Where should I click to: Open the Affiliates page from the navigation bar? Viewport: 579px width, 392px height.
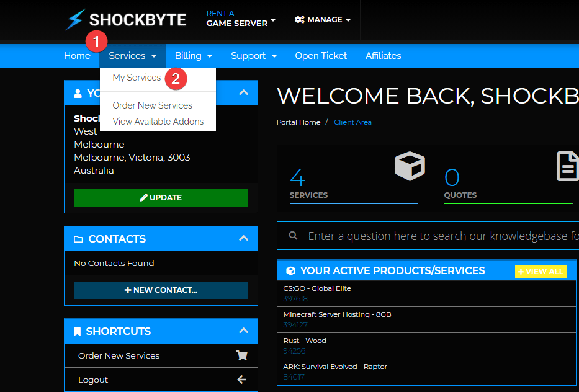click(383, 55)
